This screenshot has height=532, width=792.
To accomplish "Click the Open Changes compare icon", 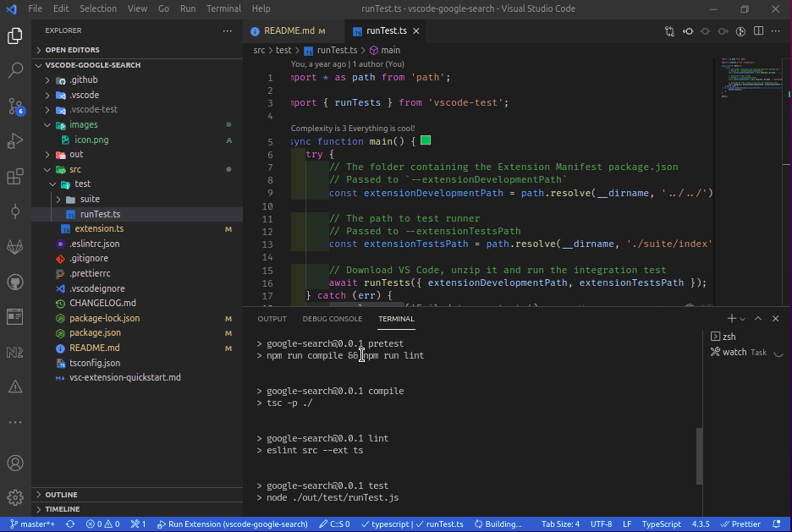I will [670, 31].
